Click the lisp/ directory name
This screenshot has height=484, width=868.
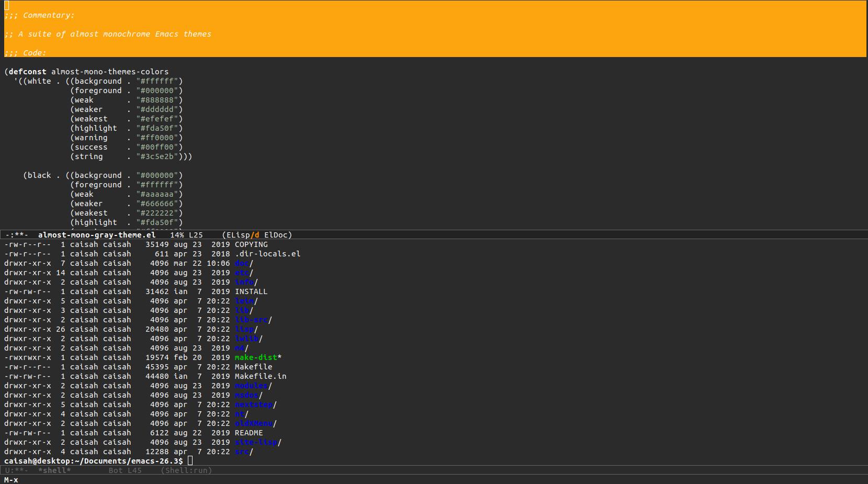point(246,329)
